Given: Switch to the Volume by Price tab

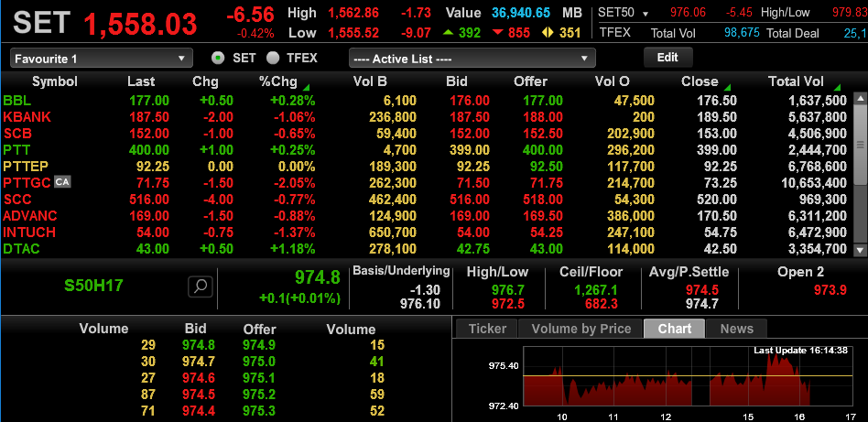Looking at the screenshot, I should click(580, 329).
